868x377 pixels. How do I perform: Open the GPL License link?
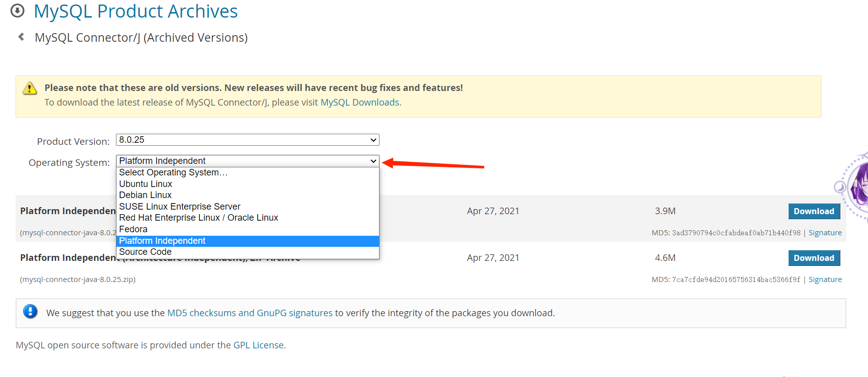pyautogui.click(x=259, y=345)
